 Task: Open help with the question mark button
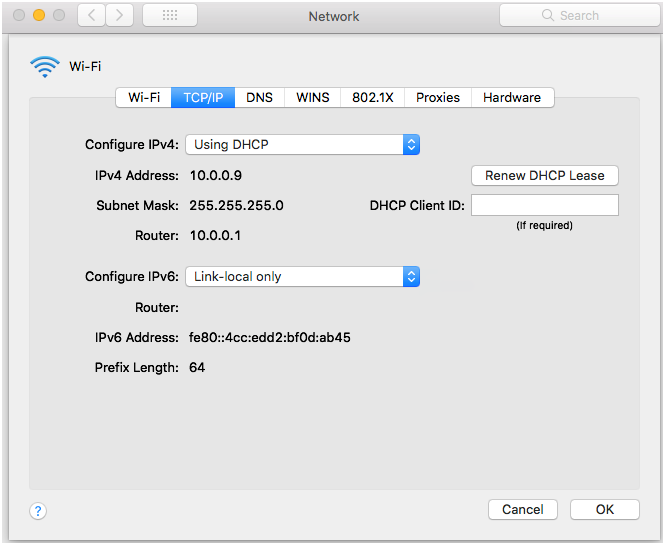[38, 510]
